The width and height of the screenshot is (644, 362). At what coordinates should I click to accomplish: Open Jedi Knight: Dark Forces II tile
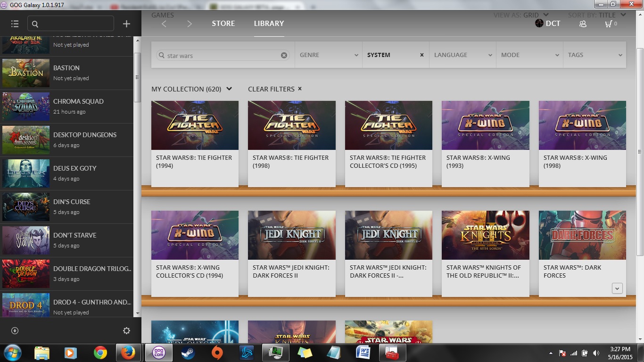(x=292, y=253)
